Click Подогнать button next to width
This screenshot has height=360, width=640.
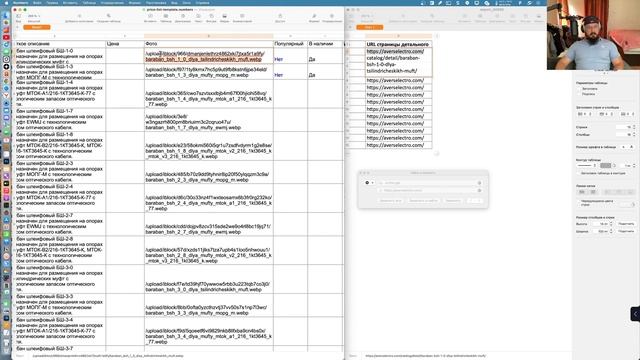[627, 231]
